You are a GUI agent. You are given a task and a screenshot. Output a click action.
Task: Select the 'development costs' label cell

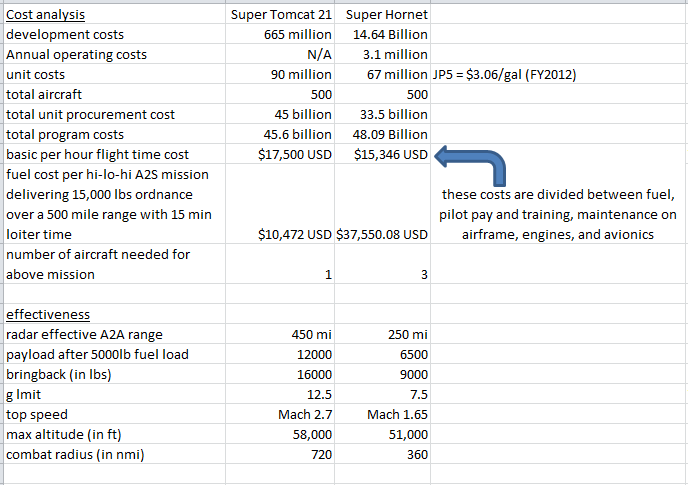click(x=115, y=34)
